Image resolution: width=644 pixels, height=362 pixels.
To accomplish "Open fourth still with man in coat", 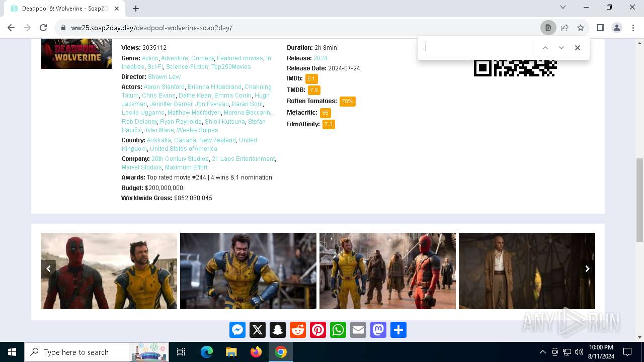I will pyautogui.click(x=527, y=270).
